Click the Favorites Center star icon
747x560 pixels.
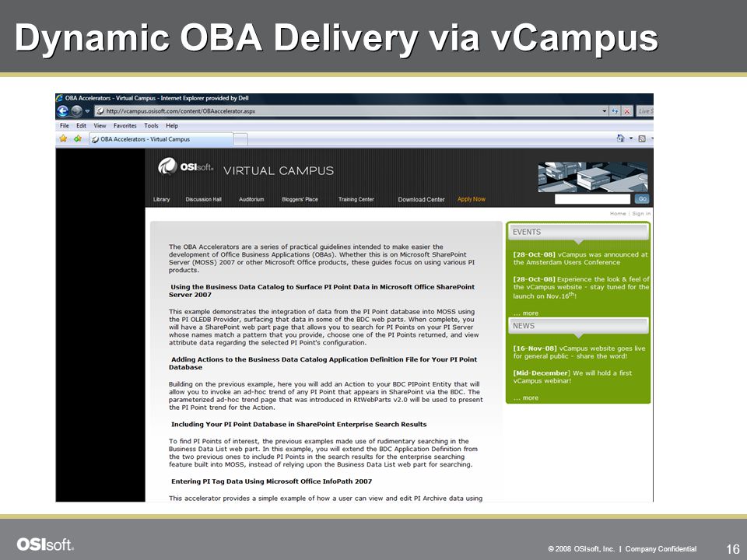[x=63, y=138]
